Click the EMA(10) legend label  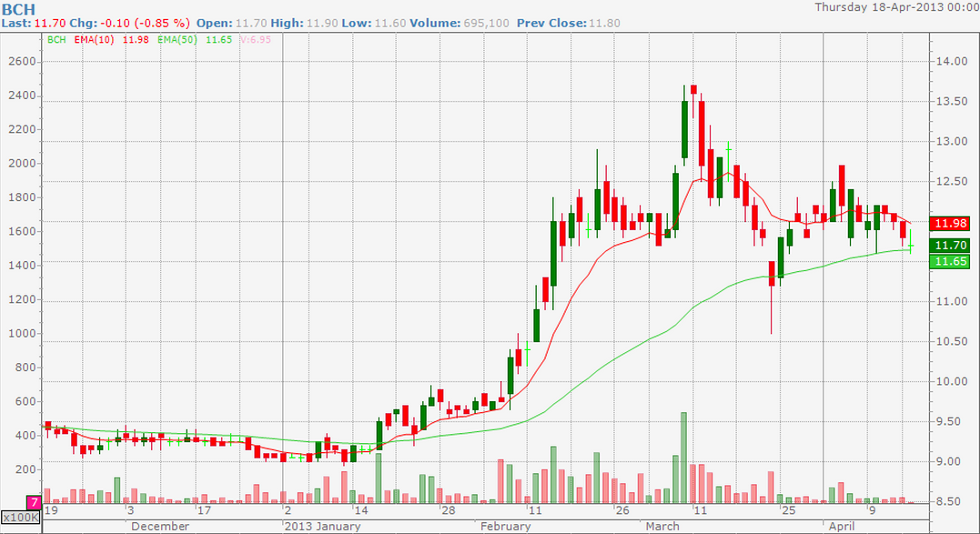(x=93, y=39)
